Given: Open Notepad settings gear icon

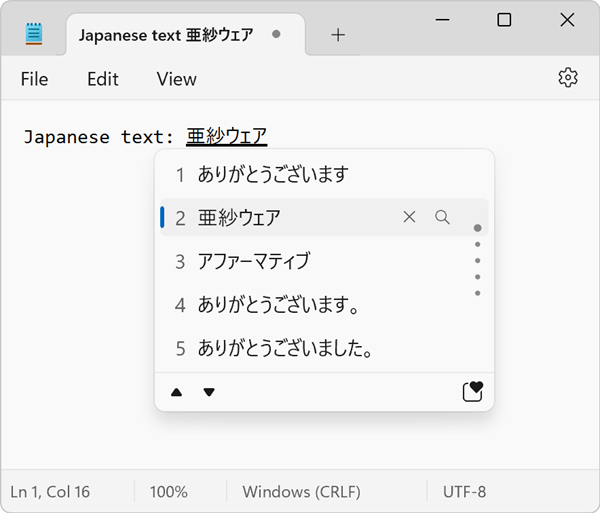Looking at the screenshot, I should pos(568,78).
